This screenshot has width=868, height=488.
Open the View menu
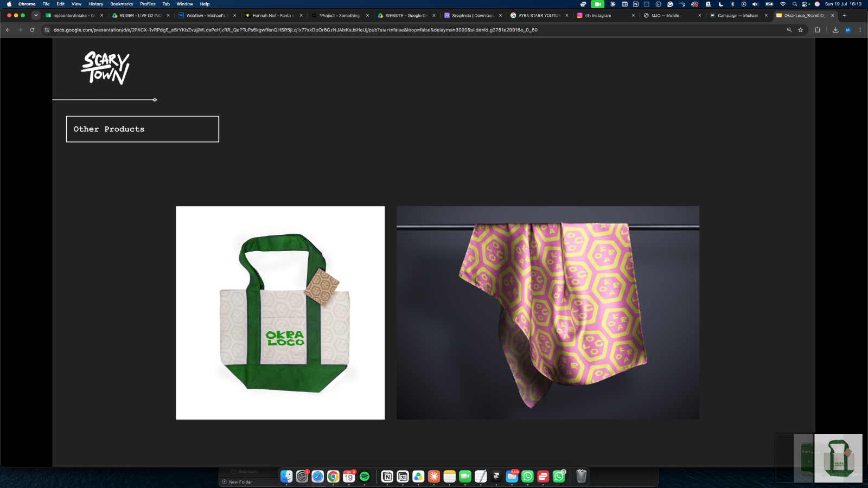pyautogui.click(x=76, y=4)
